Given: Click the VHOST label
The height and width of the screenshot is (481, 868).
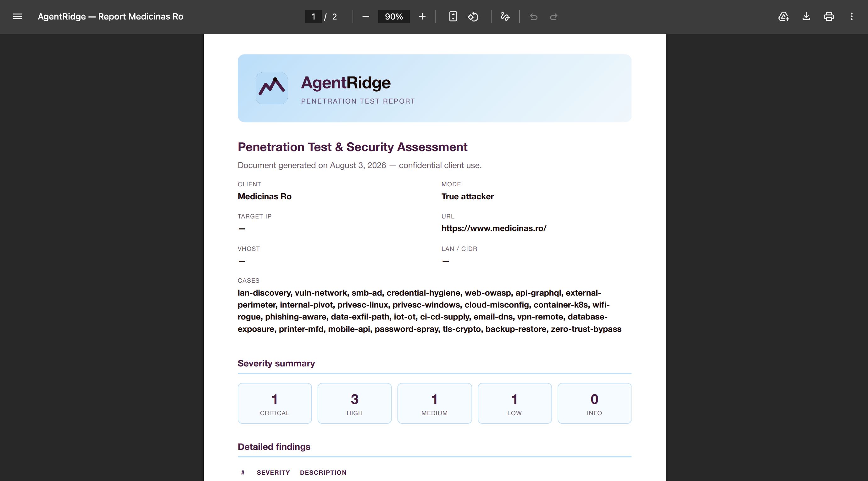Looking at the screenshot, I should tap(249, 249).
